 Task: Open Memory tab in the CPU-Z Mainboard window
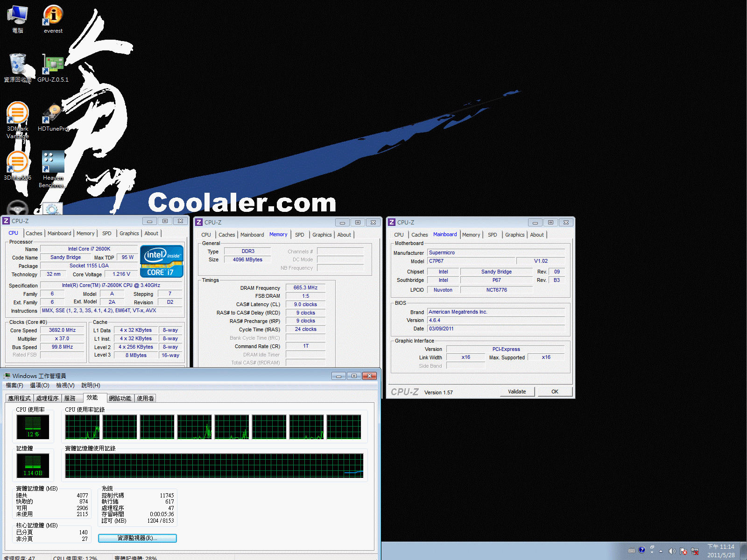(x=471, y=235)
